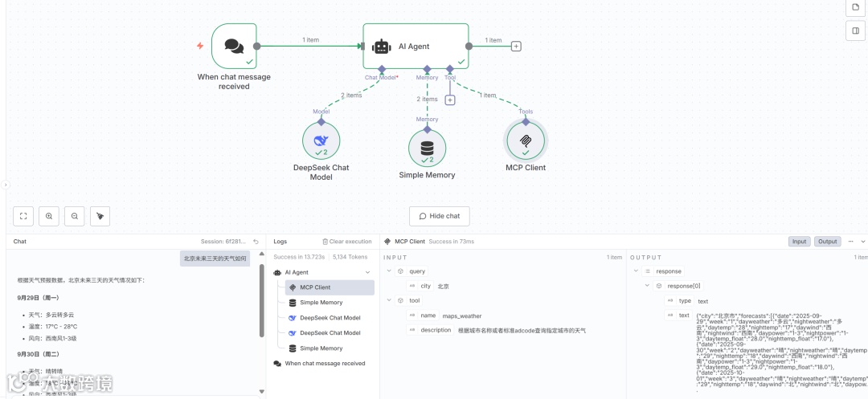Click the Chat Model connector diamond
The height and width of the screenshot is (399, 868).
[382, 68]
